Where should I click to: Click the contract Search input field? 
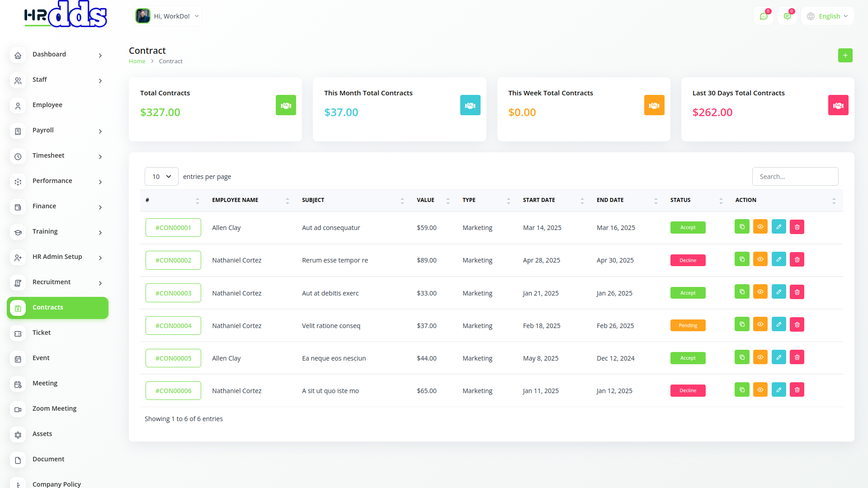[795, 177]
